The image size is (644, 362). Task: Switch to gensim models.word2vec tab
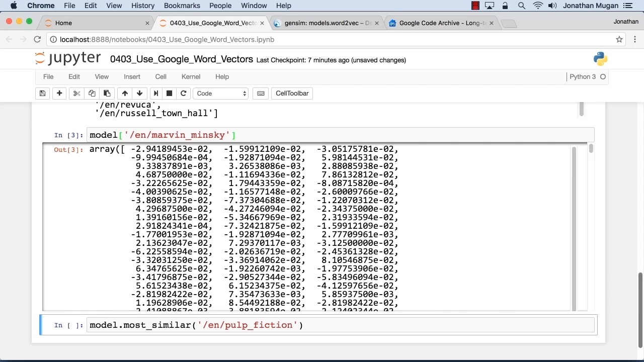327,23
